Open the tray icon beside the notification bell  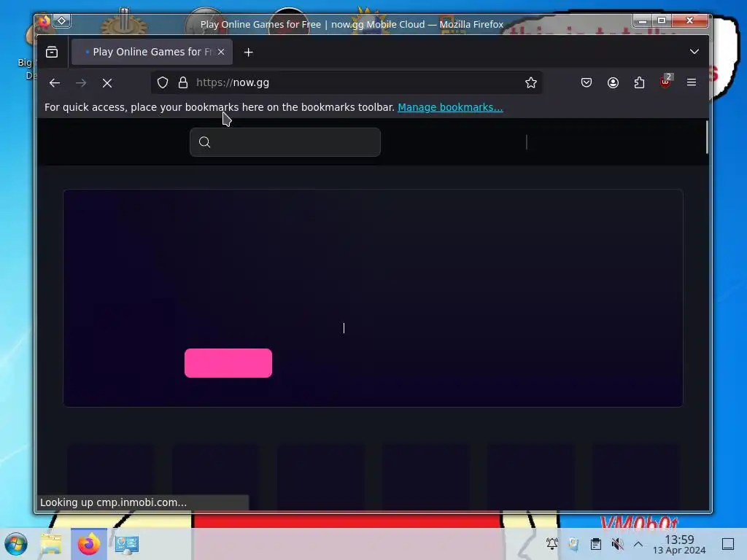pos(573,544)
